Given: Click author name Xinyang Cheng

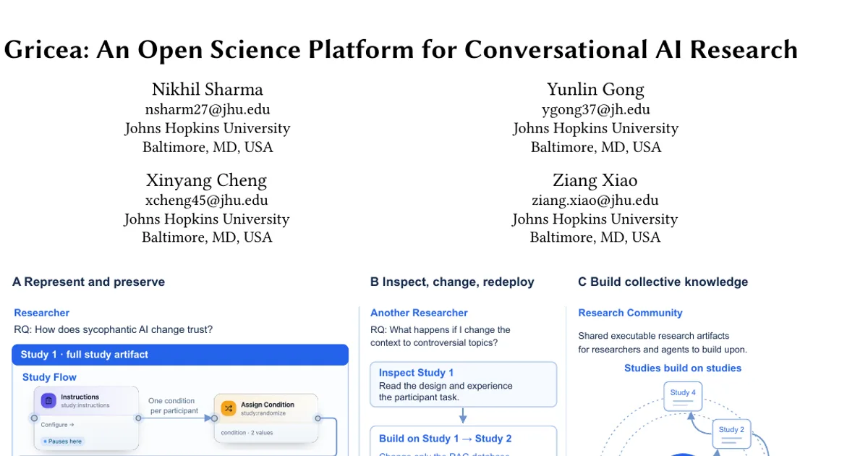Looking at the screenshot, I should click(207, 180).
